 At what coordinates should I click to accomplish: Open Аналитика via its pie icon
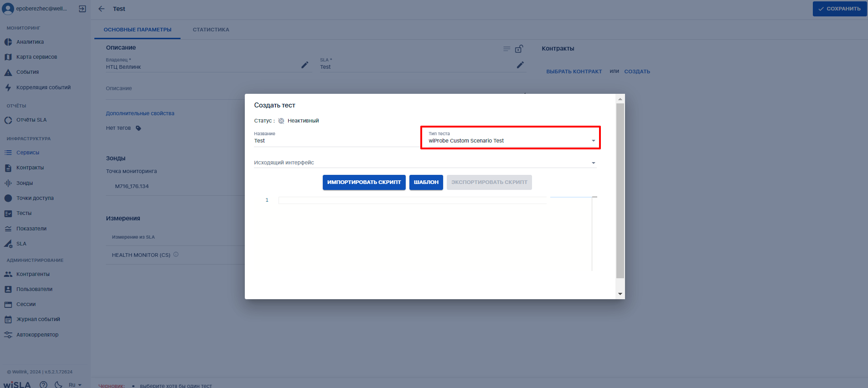click(8, 42)
